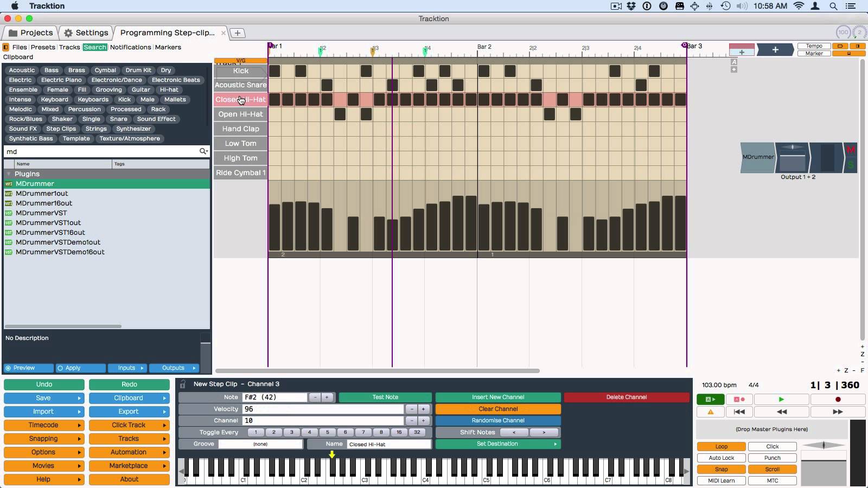The width and height of the screenshot is (868, 488).
Task: Return to start with the skip-back icon
Action: pyautogui.click(x=739, y=412)
